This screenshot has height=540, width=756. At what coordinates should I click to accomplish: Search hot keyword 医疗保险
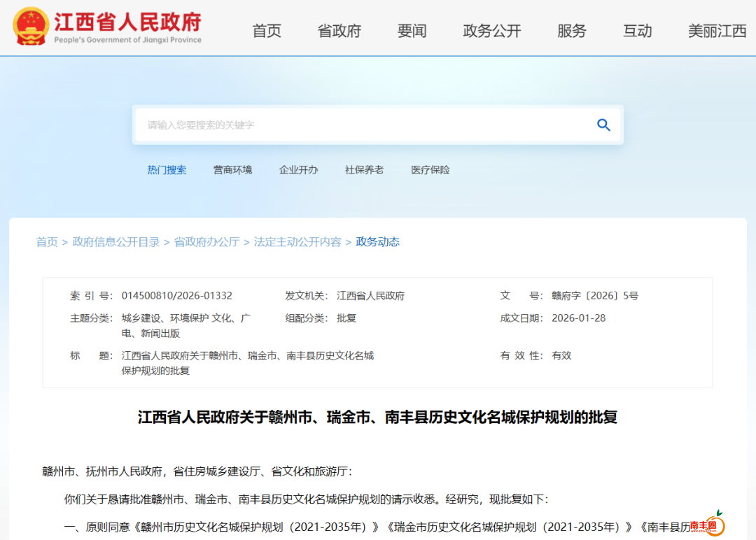[430, 170]
